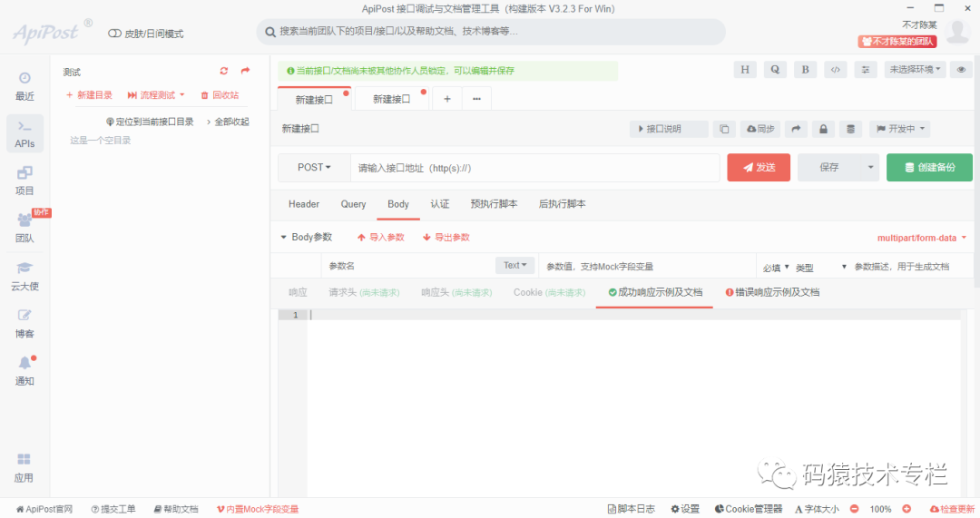The height and width of the screenshot is (518, 980).
Task: Open the 类型 type dropdown
Action: [820, 267]
